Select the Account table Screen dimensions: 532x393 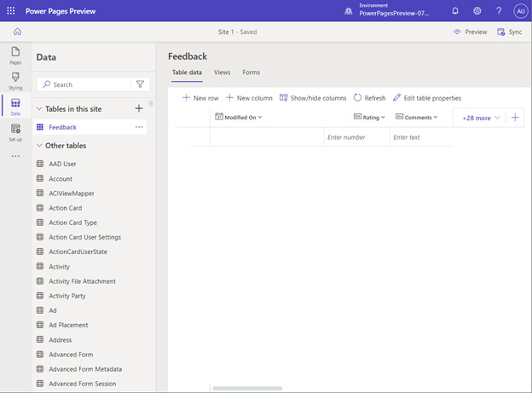tap(61, 179)
